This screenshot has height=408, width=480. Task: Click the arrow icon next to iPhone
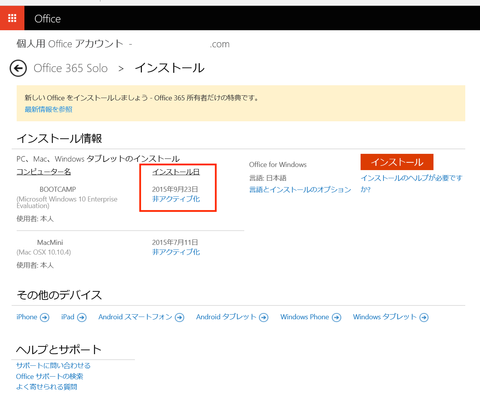[45, 317]
